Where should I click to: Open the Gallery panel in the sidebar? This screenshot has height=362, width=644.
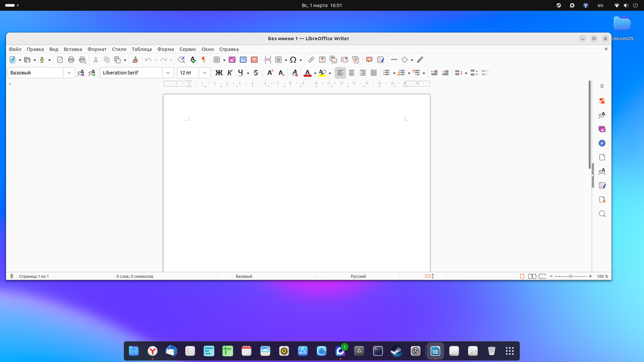pos(602,129)
